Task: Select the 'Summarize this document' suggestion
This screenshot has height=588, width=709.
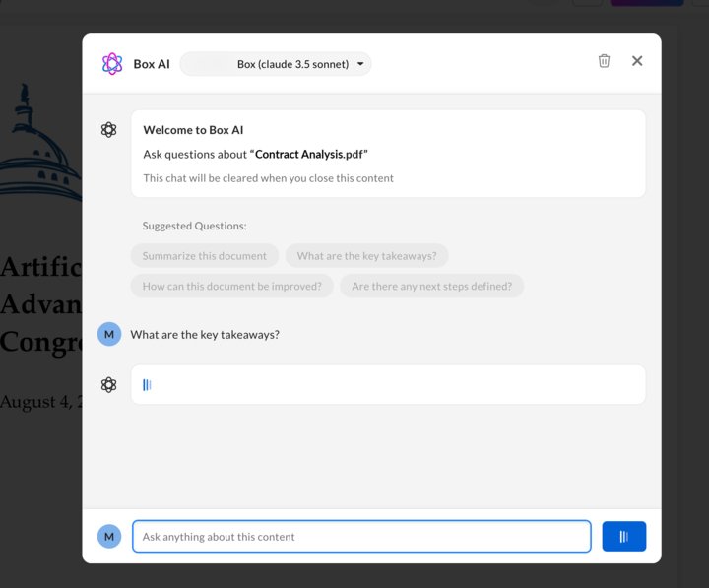Action: point(204,256)
